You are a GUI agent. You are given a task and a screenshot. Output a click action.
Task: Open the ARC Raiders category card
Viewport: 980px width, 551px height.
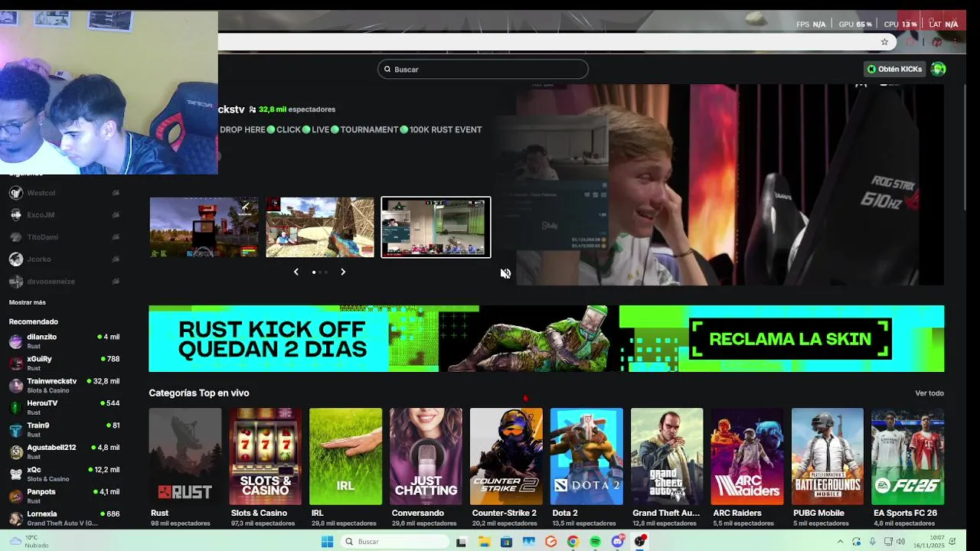(747, 456)
